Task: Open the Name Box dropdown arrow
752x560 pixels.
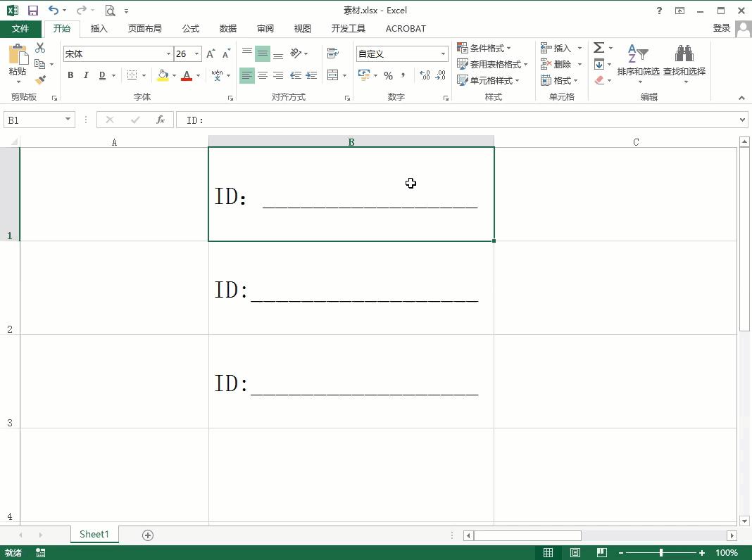Action: 68,120
